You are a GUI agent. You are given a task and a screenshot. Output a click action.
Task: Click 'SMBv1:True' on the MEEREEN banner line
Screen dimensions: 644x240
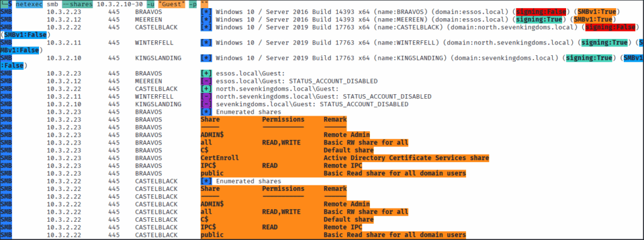point(592,19)
